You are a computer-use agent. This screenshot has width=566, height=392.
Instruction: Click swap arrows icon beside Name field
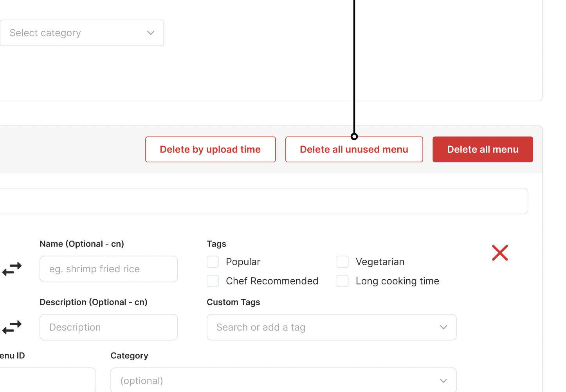coord(12,269)
